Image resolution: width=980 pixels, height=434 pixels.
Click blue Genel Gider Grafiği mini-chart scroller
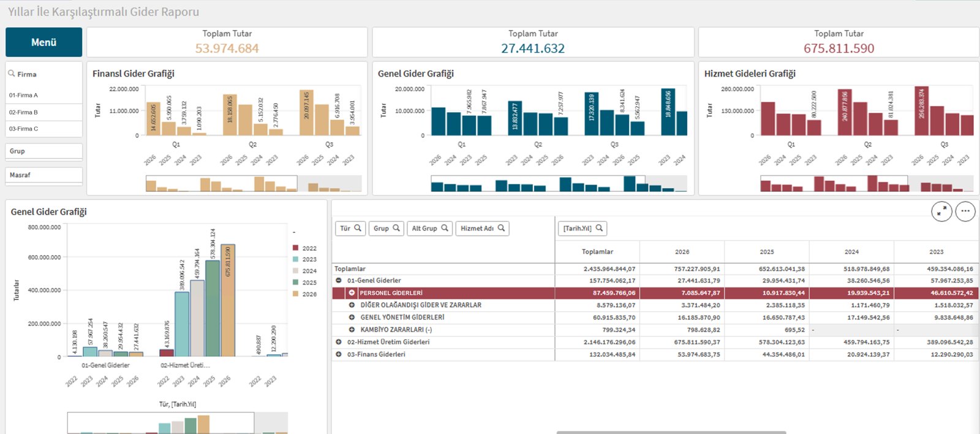click(539, 183)
